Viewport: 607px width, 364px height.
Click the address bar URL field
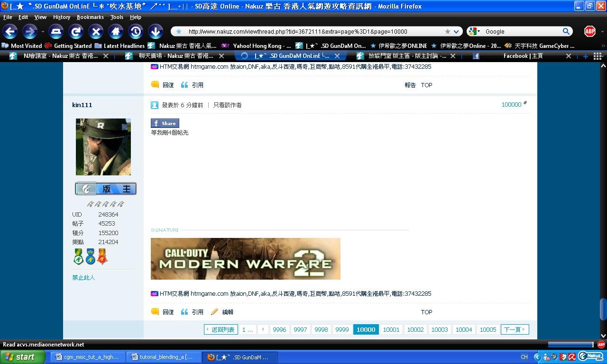313,31
